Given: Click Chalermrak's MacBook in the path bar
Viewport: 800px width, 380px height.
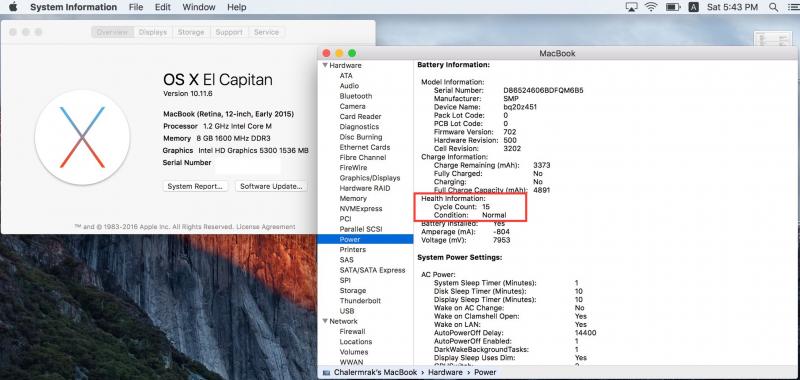Looking at the screenshot, I should click(376, 372).
